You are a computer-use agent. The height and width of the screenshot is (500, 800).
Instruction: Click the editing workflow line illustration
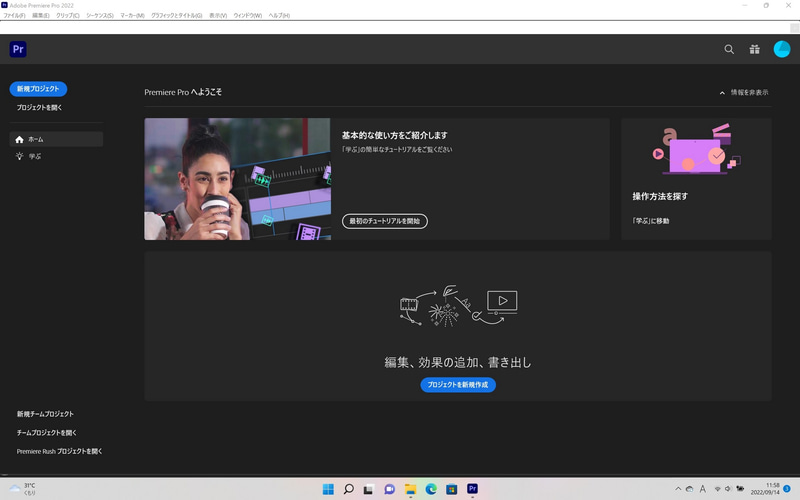[x=458, y=306]
